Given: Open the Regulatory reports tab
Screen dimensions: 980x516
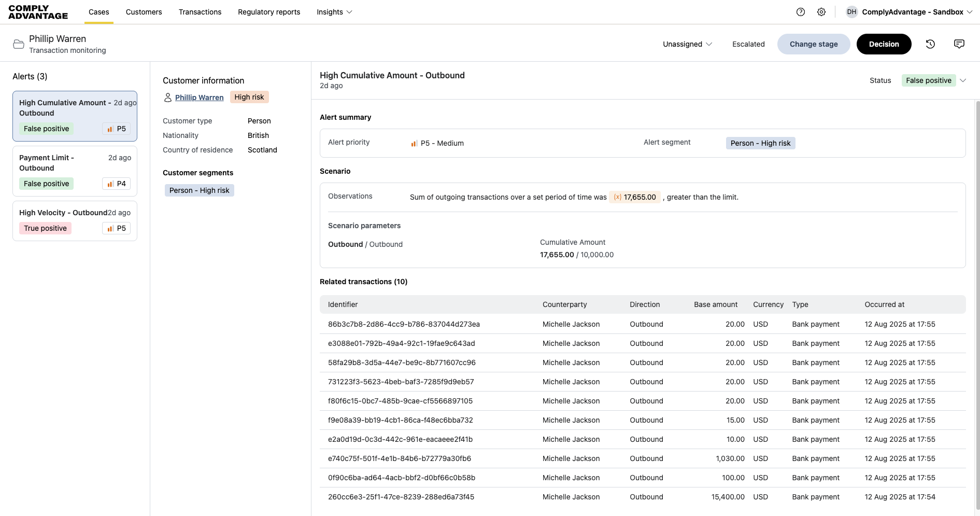Looking at the screenshot, I should [268, 12].
